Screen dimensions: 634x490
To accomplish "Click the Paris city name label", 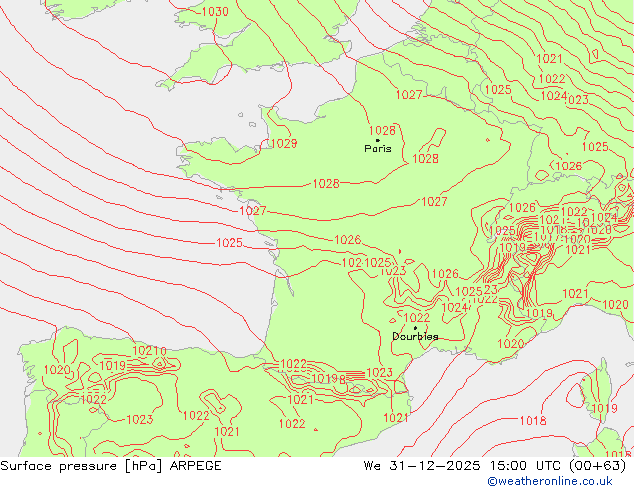I will point(378,149).
